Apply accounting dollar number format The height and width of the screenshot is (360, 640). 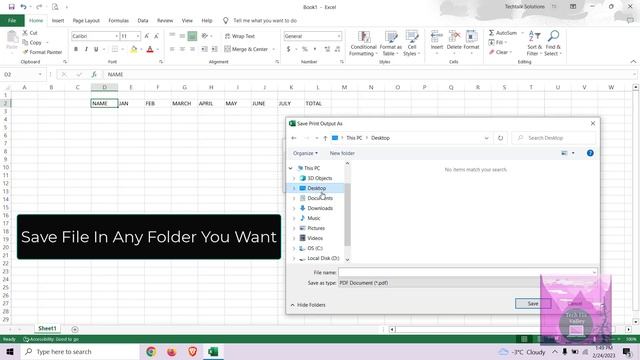289,49
